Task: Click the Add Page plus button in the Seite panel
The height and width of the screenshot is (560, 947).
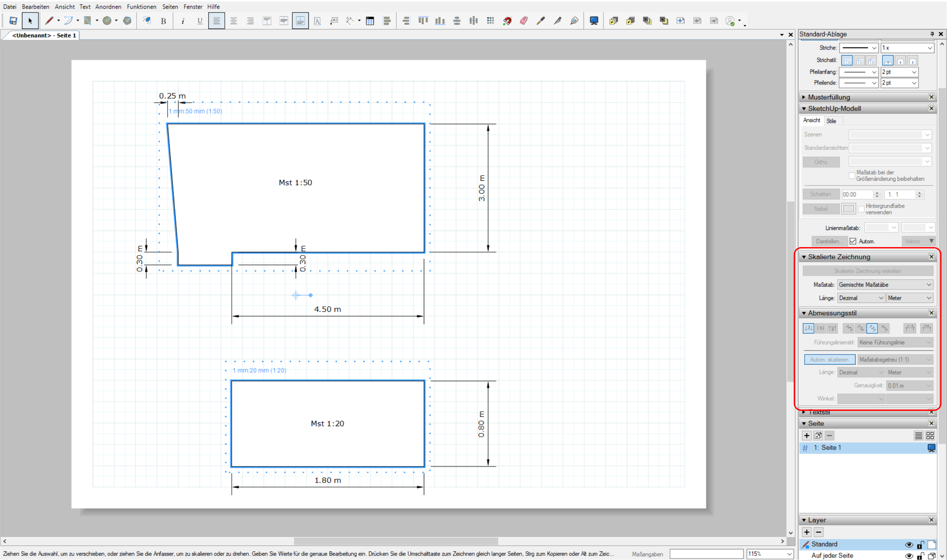Action: (x=806, y=436)
